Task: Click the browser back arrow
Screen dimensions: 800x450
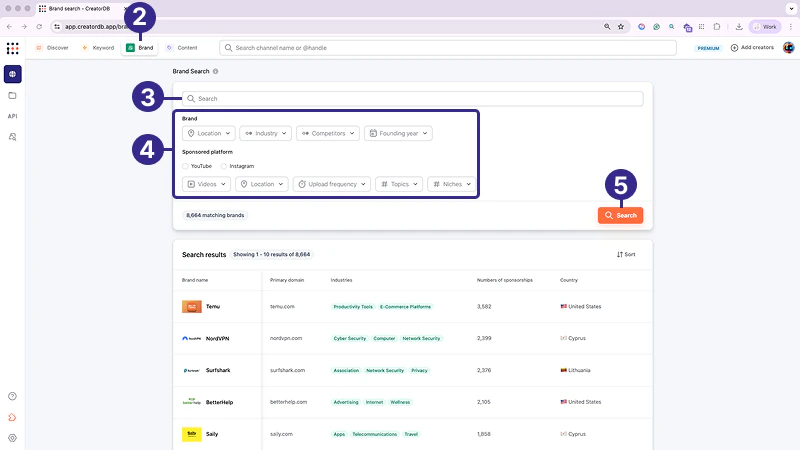Action: pos(9,27)
